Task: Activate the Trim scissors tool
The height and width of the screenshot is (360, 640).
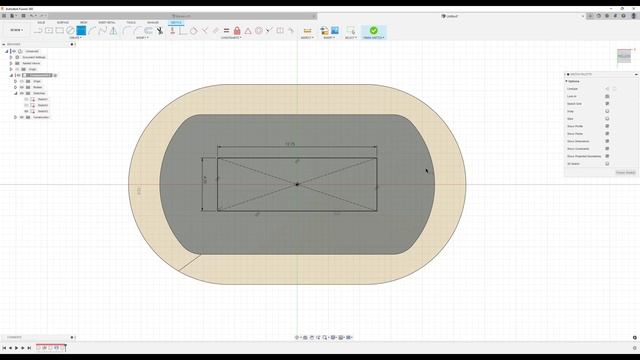Action: tap(160, 31)
